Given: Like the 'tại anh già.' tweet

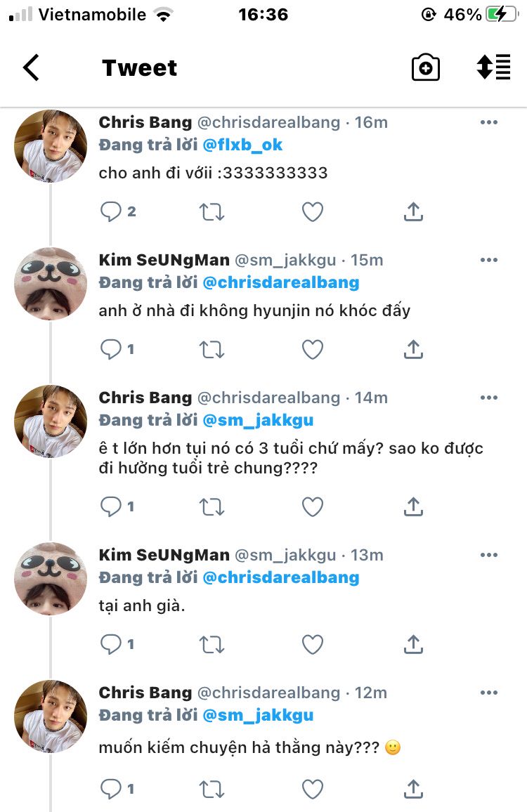Looking at the screenshot, I should pos(312,644).
